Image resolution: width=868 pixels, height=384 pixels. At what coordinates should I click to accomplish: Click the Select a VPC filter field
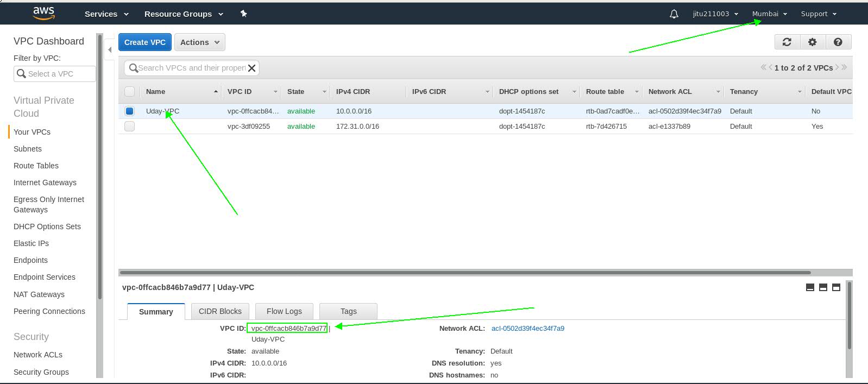pyautogui.click(x=54, y=74)
